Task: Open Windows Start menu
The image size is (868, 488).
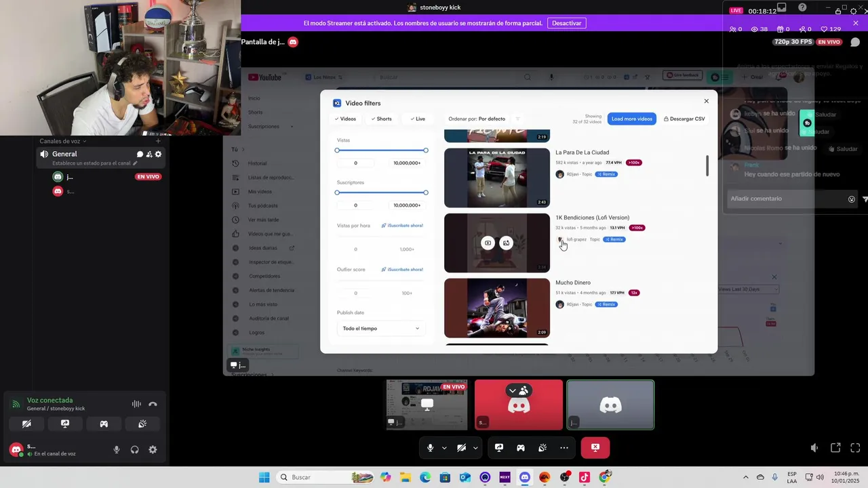Action: [x=264, y=477]
